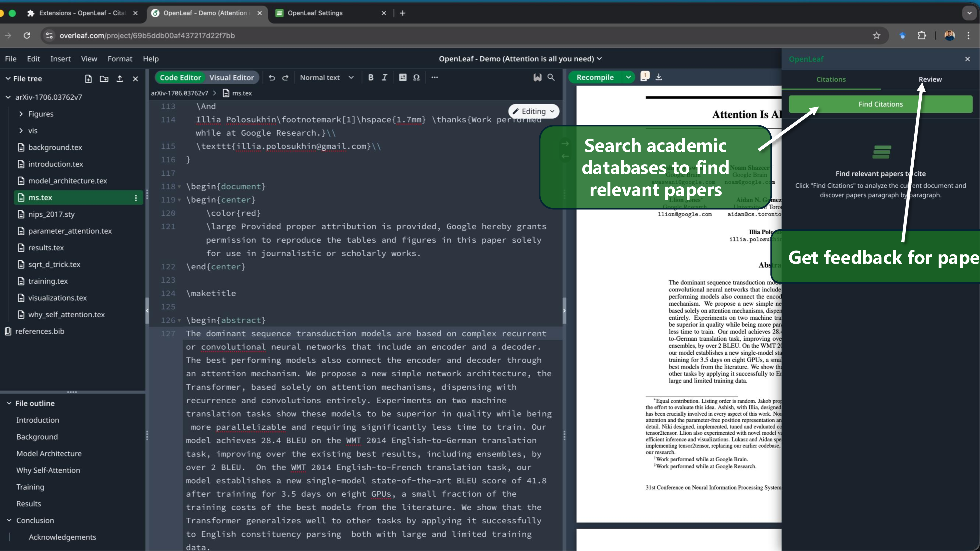This screenshot has width=980, height=551.
Task: Open the Edit menu
Action: [x=34, y=59]
